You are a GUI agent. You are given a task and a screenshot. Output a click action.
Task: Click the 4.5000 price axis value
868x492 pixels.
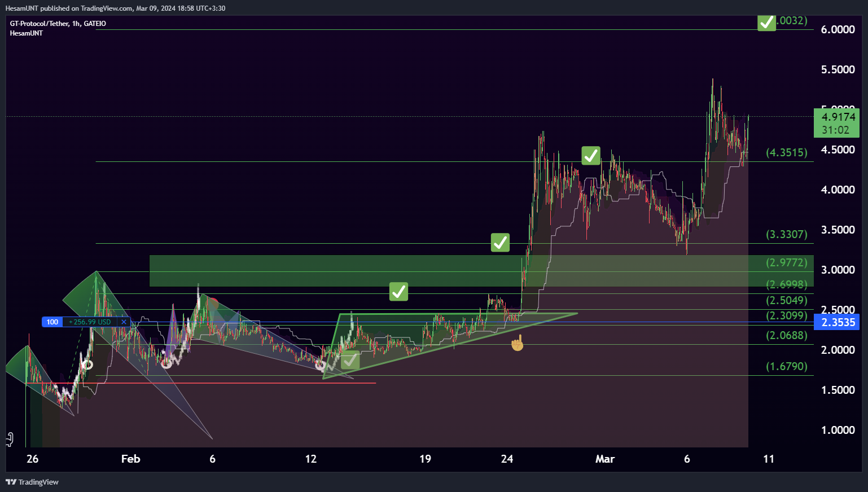coord(838,150)
